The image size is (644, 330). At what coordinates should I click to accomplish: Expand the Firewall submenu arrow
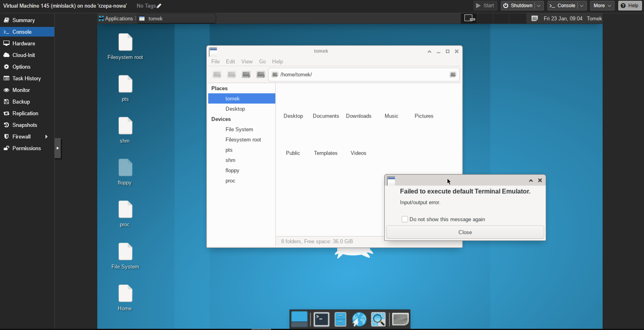click(x=47, y=136)
